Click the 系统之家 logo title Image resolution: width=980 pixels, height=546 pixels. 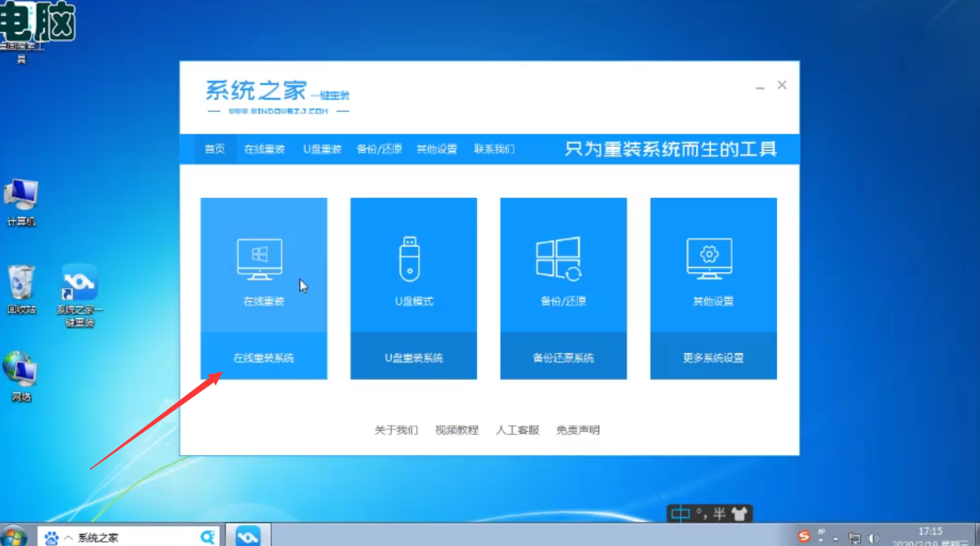click(277, 98)
